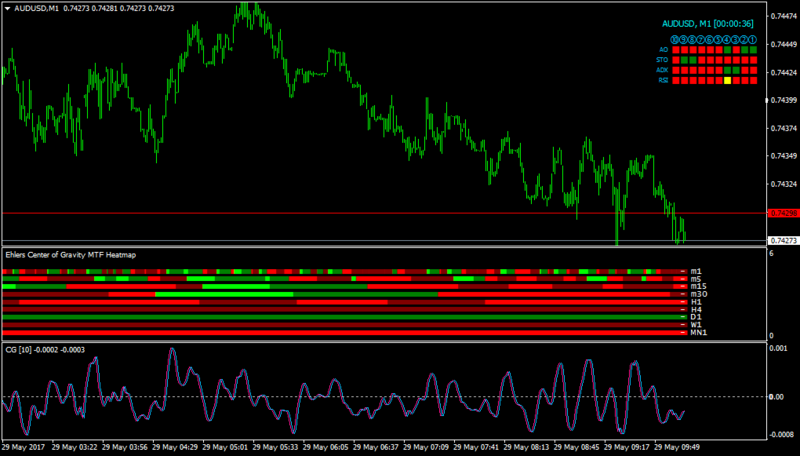Click the m5 heatmap row label
Viewport: 800px width, 456px height.
tap(696, 279)
